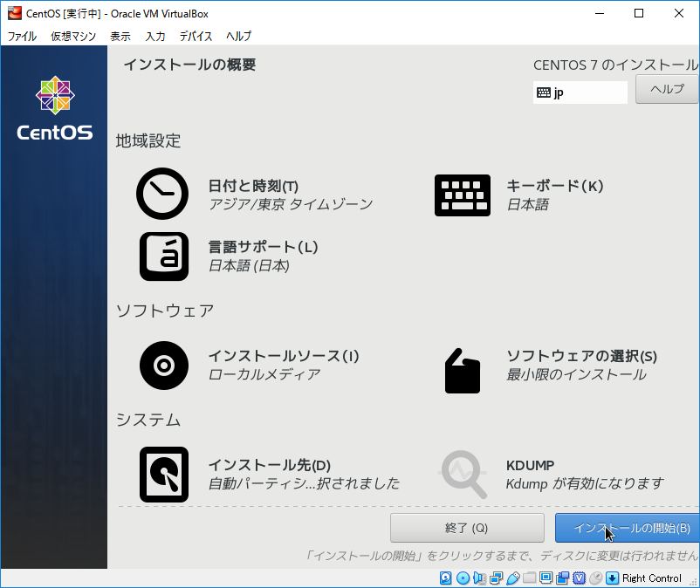Click the optical drive status icon

(463, 578)
